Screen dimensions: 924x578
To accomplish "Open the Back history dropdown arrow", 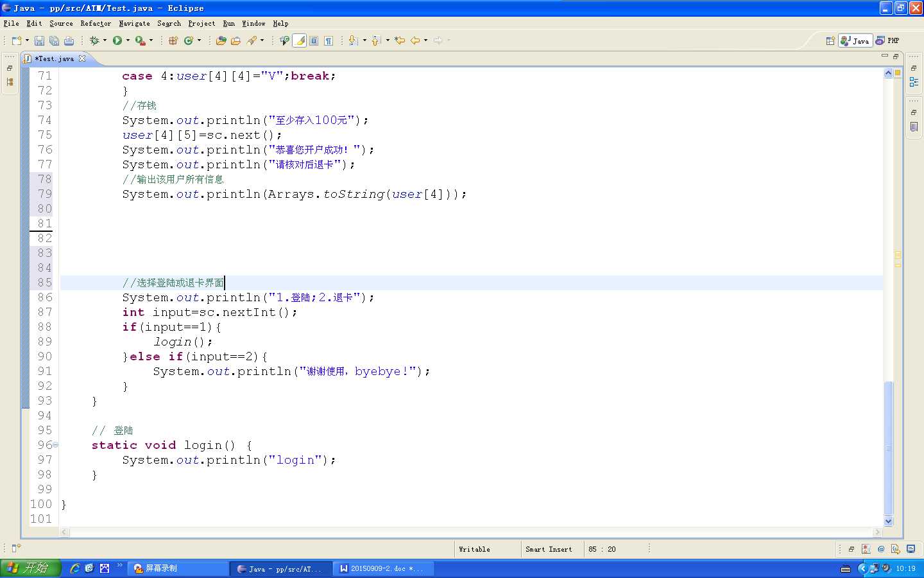I will [425, 40].
